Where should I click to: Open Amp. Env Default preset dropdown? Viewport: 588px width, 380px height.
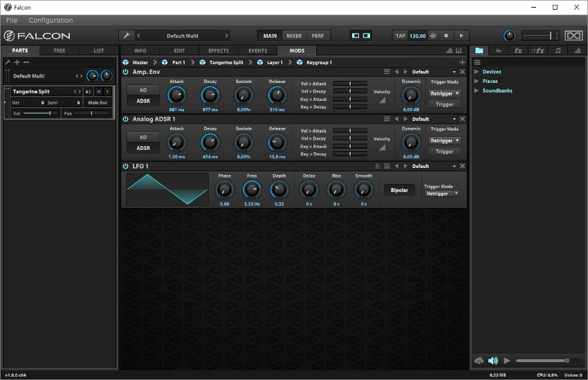tap(434, 72)
